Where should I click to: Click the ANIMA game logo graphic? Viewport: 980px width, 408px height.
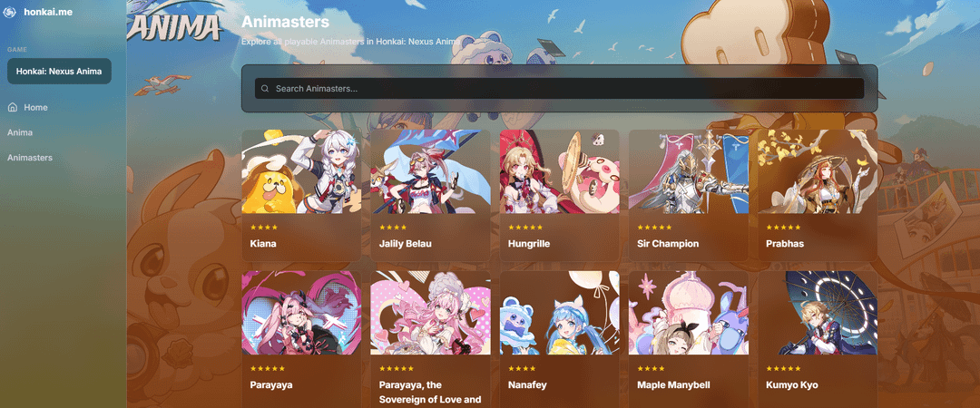point(174,25)
